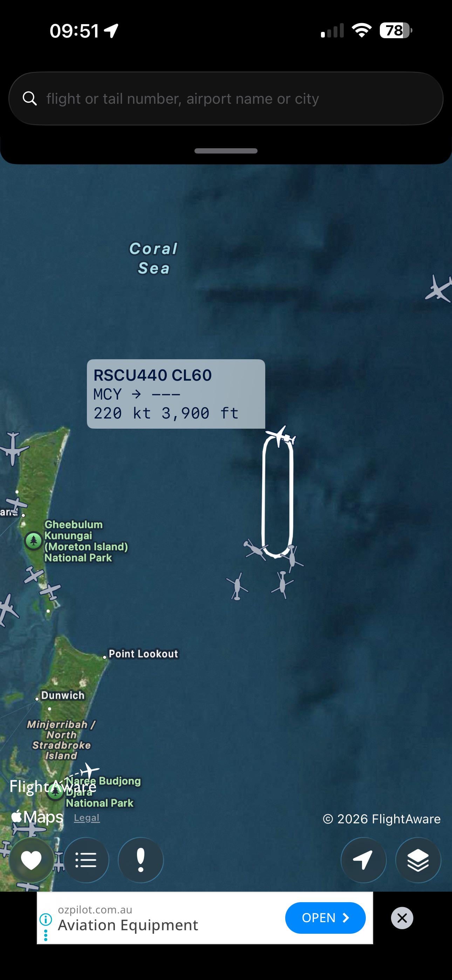Open the map layers button

tap(418, 860)
